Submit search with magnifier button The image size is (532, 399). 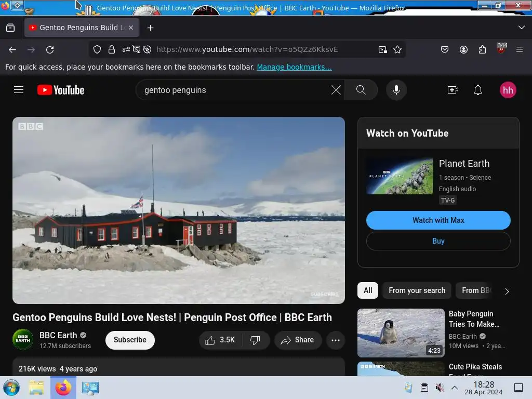click(x=361, y=90)
